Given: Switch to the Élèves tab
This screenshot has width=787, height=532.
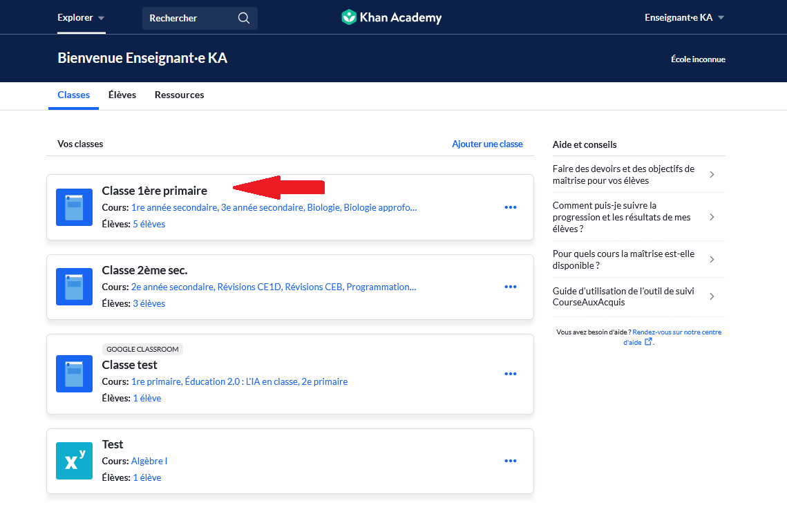Looking at the screenshot, I should [122, 95].
